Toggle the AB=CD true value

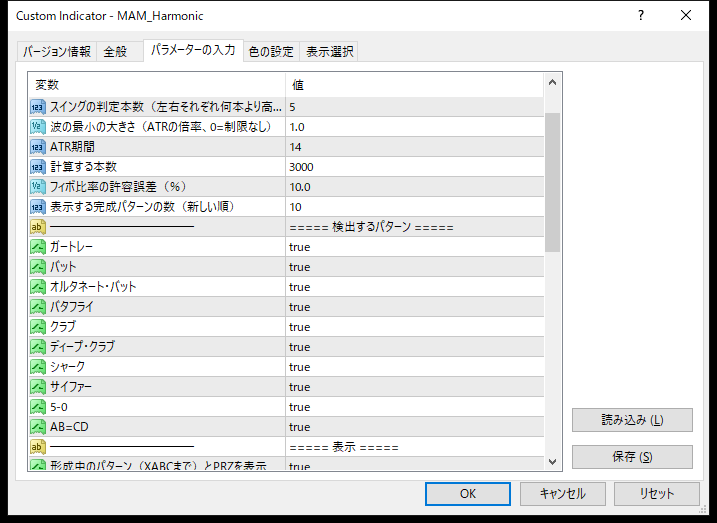coord(415,427)
